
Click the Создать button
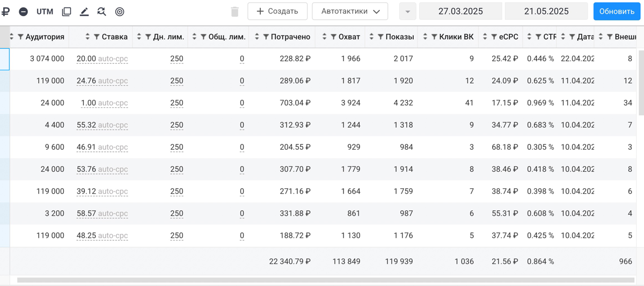277,11
